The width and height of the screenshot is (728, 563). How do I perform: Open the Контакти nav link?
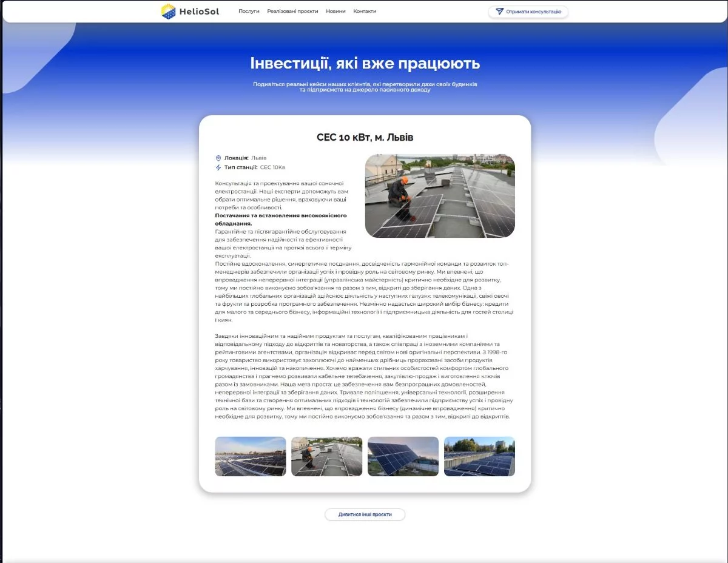click(365, 11)
